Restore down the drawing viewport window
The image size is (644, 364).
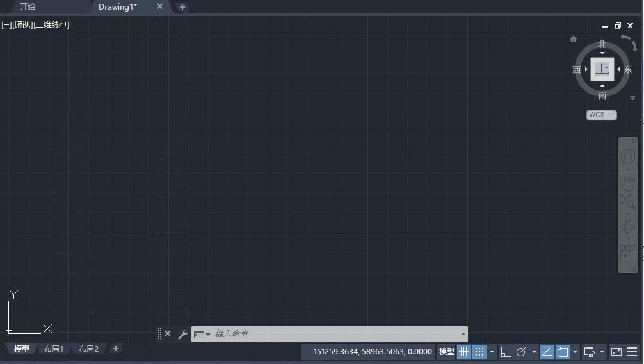pos(617,26)
